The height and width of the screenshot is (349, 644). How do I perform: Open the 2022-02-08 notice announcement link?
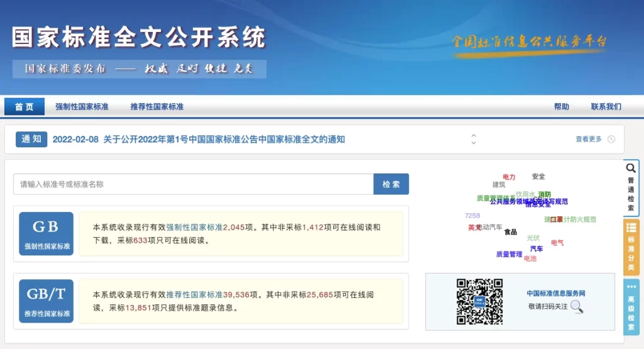pyautogui.click(x=199, y=139)
